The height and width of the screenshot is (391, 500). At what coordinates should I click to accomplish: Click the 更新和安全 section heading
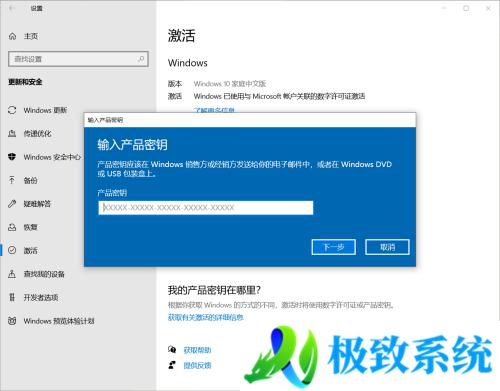25,82
